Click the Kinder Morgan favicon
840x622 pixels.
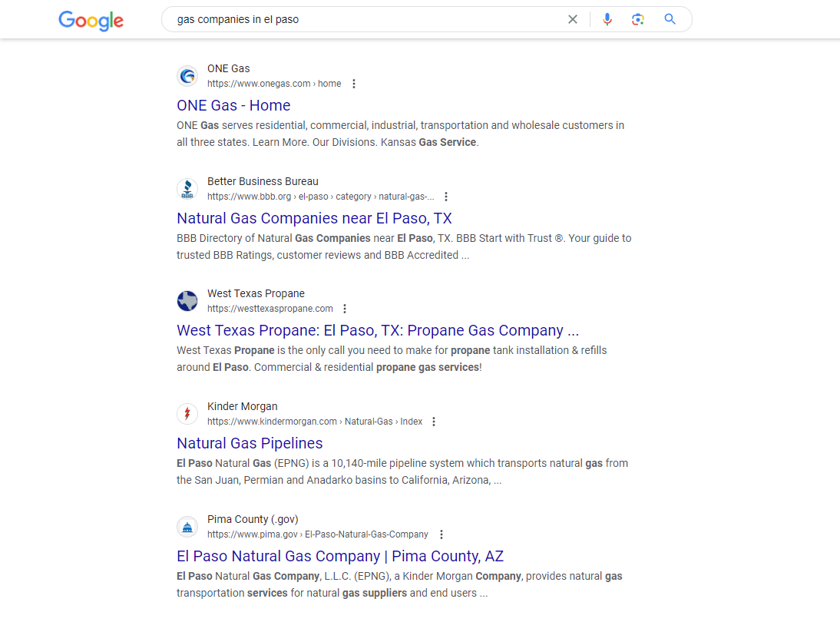coord(187,414)
